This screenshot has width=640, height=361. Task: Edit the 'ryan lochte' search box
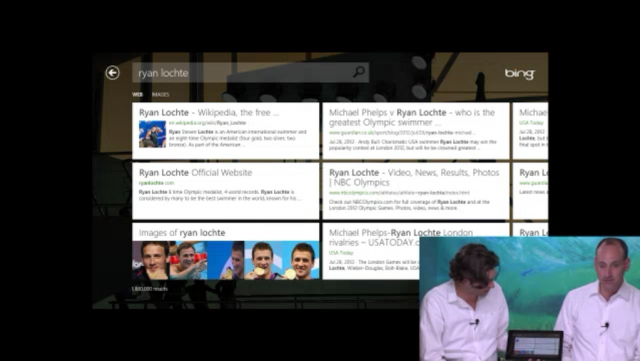(x=250, y=73)
